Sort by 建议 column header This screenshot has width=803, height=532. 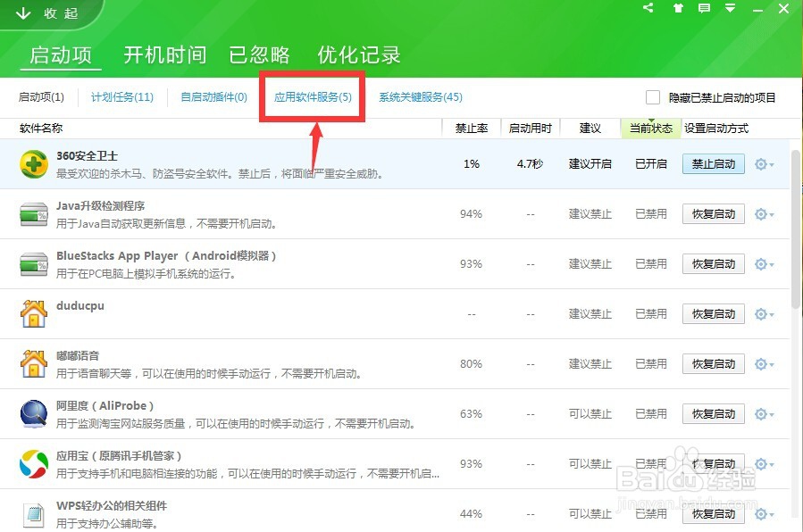590,128
